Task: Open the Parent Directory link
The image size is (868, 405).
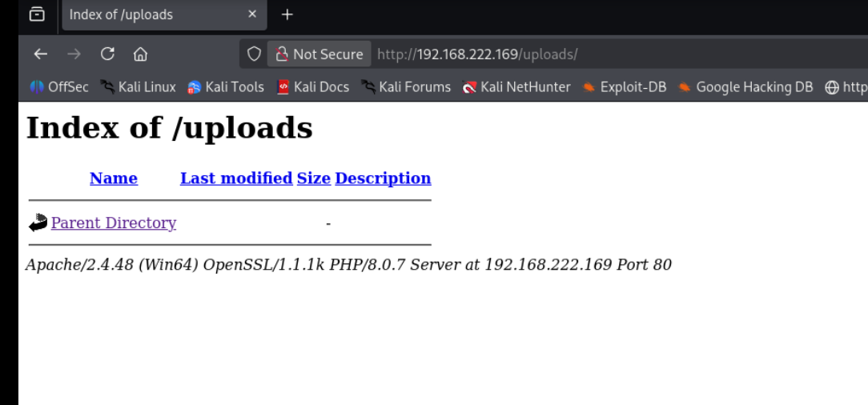Action: pos(114,223)
